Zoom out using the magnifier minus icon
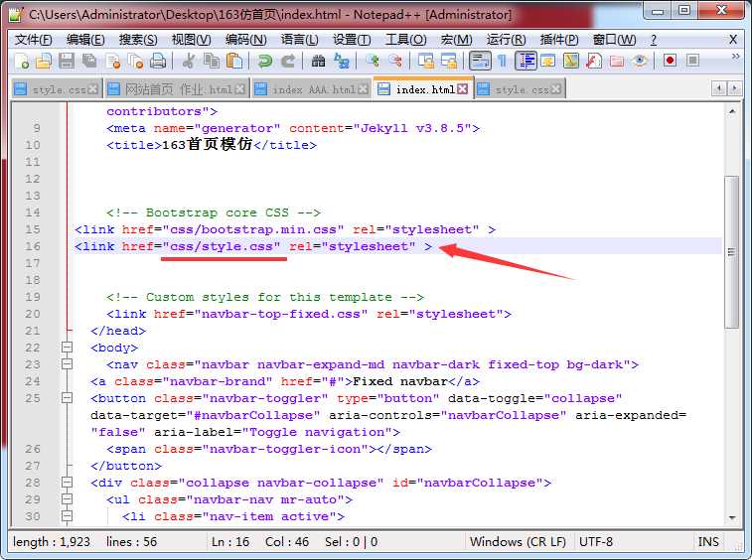752x560 pixels. pyautogui.click(x=395, y=61)
